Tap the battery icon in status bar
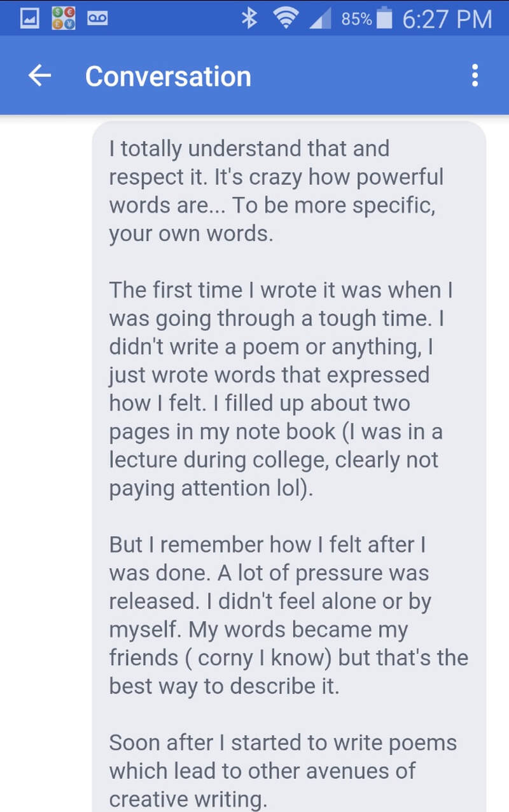Image resolution: width=509 pixels, height=812 pixels. point(384,18)
